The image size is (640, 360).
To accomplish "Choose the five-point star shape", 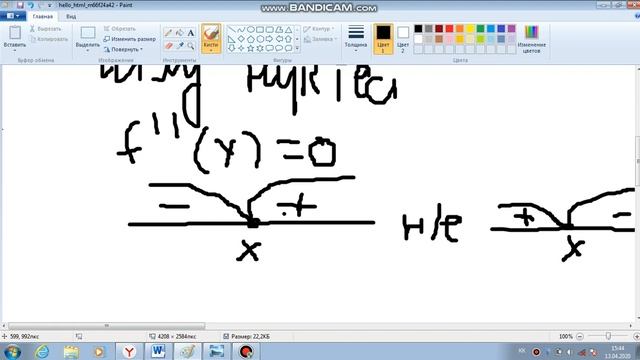I will 250,48.
